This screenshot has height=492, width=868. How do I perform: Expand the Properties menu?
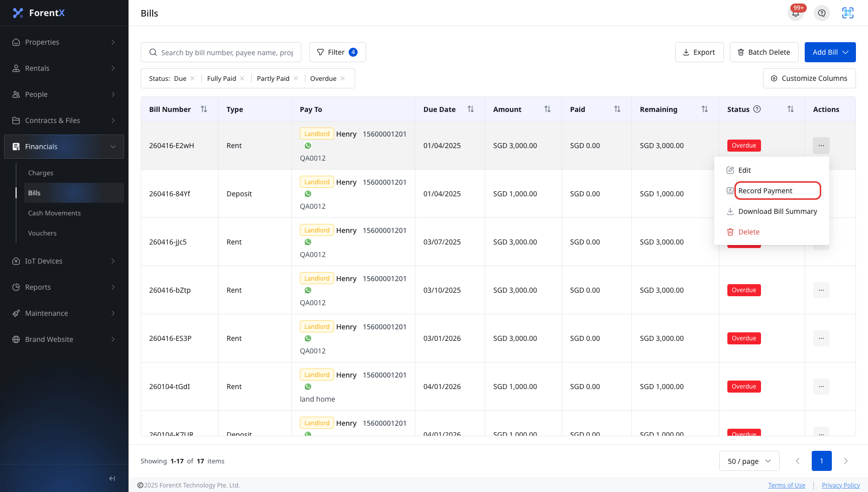pyautogui.click(x=64, y=42)
